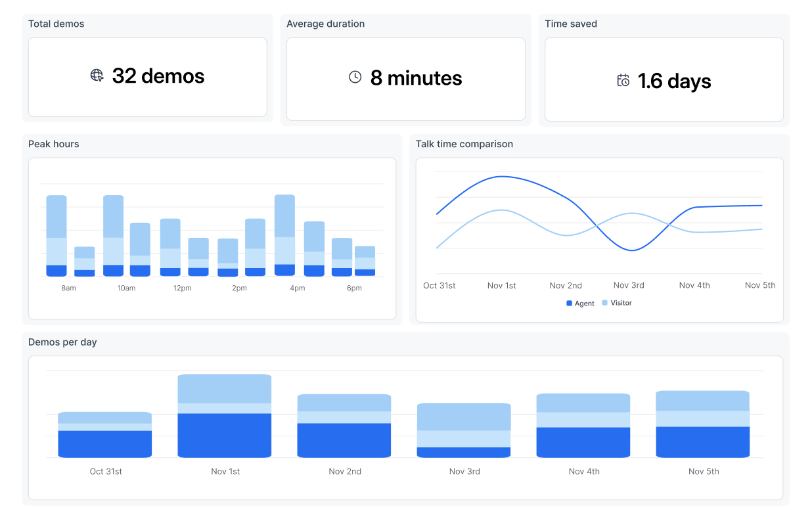Click the Visitor legend color swatch

[604, 303]
